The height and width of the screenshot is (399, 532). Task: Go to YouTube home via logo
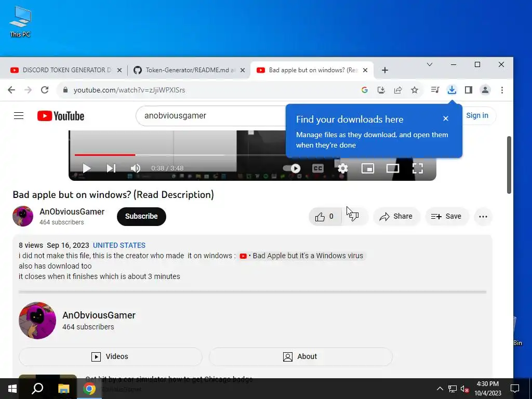[61, 116]
